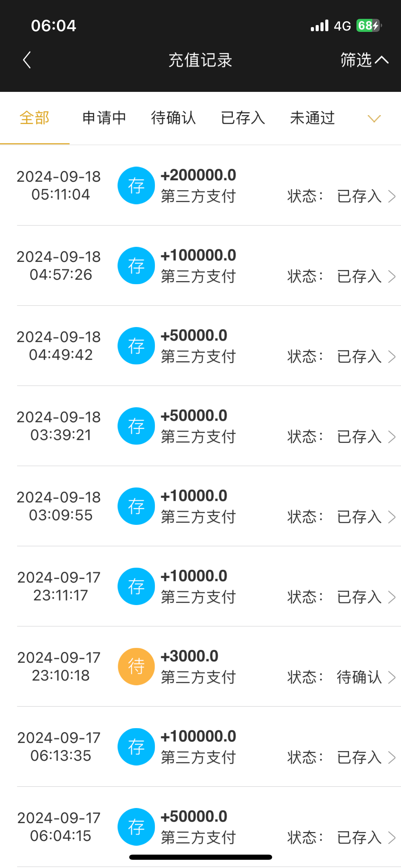The width and height of the screenshot is (401, 868).
Task: Open the 筛选 filter dropdown
Action: coord(364,60)
